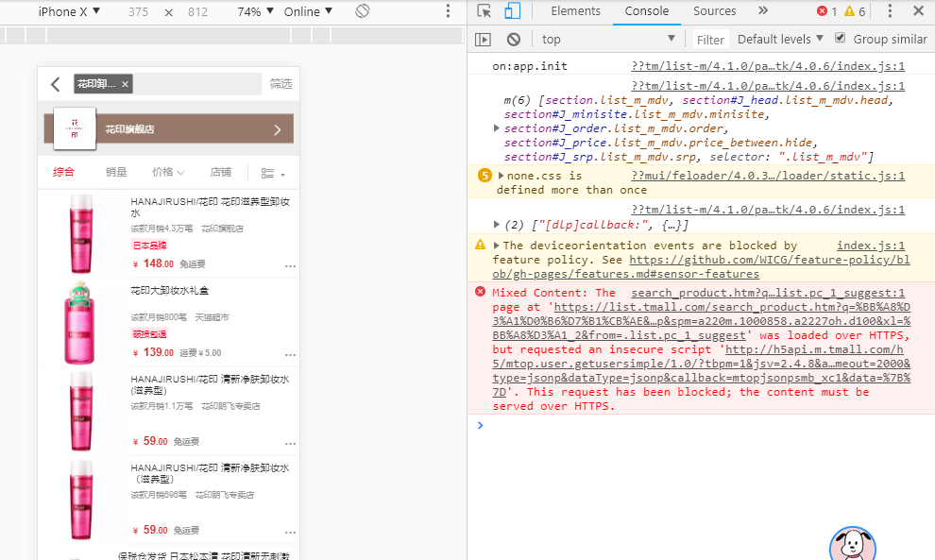Expand the none.css warning group
The image size is (935, 560).
501,176
